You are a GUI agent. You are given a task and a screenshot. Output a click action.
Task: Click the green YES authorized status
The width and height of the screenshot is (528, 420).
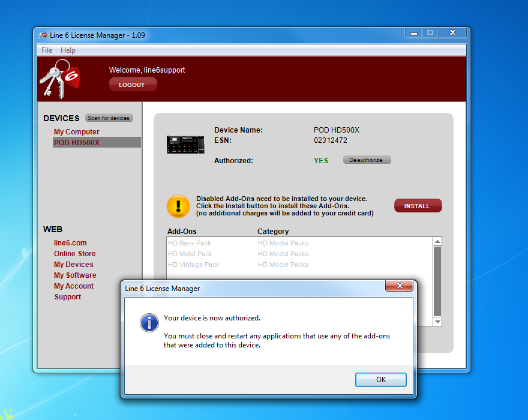321,161
